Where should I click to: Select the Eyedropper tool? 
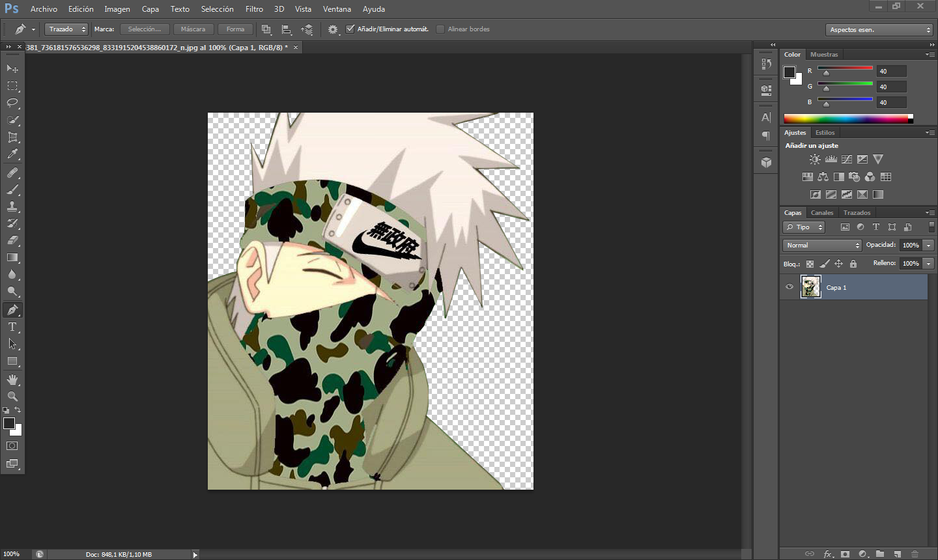(x=12, y=154)
